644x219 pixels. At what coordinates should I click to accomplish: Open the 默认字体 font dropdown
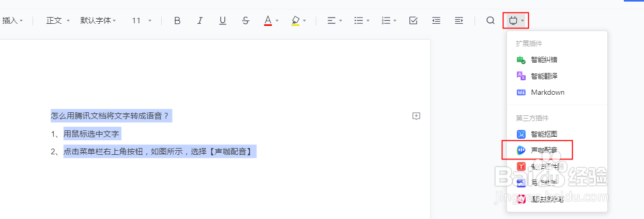98,21
